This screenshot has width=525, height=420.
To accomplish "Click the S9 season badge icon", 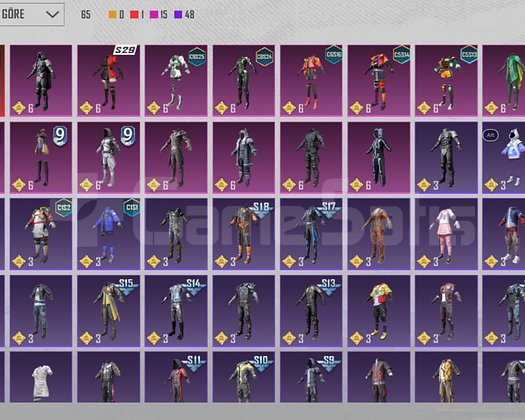I will (329, 363).
